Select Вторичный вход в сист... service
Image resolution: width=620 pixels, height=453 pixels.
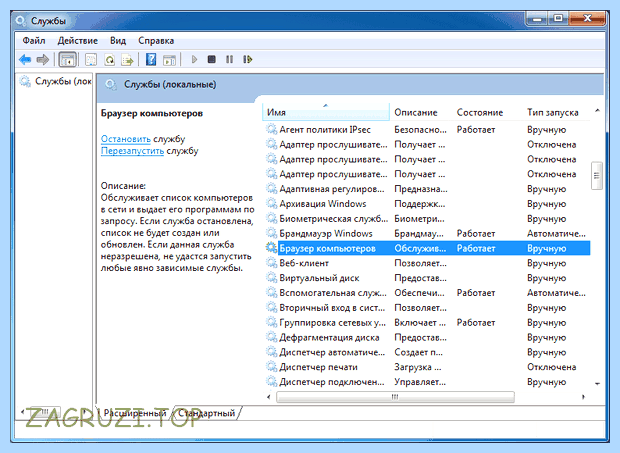428,308
